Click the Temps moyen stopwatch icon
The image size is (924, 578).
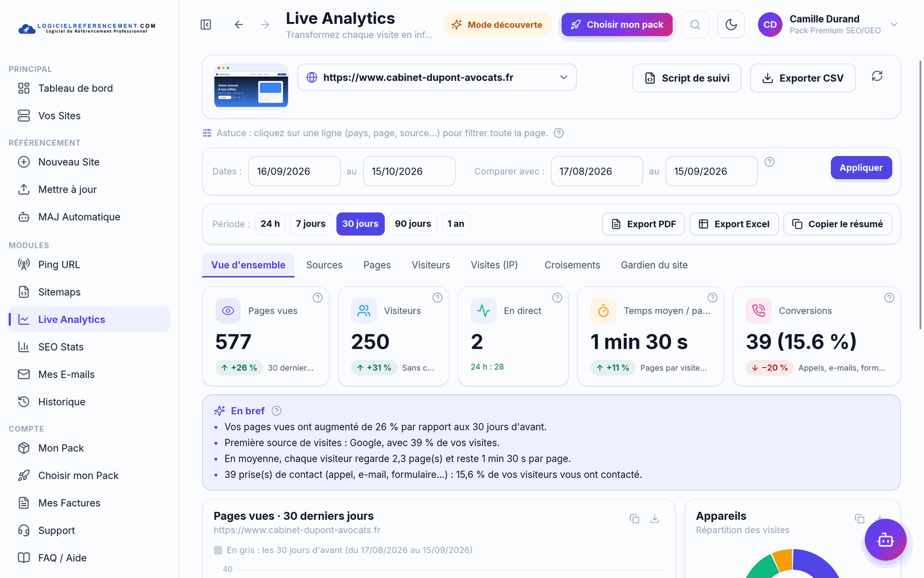(x=603, y=311)
